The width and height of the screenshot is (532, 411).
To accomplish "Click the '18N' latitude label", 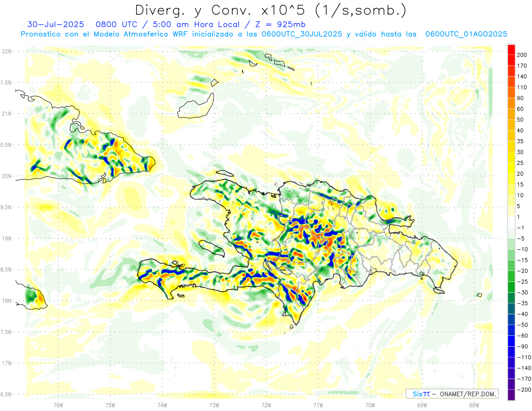I will 7,301.
